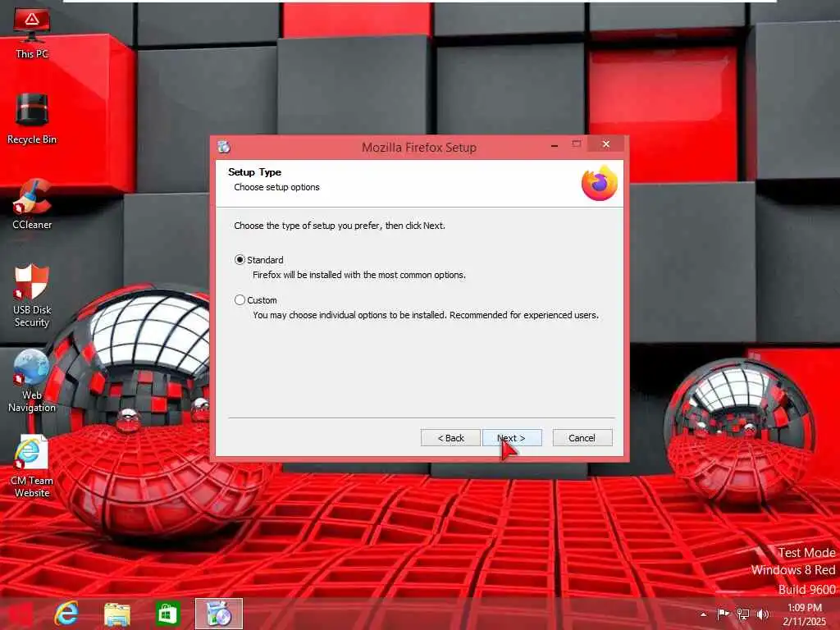This screenshot has width=840, height=630.
Task: Open This PC desktop icon
Action: pos(32,33)
